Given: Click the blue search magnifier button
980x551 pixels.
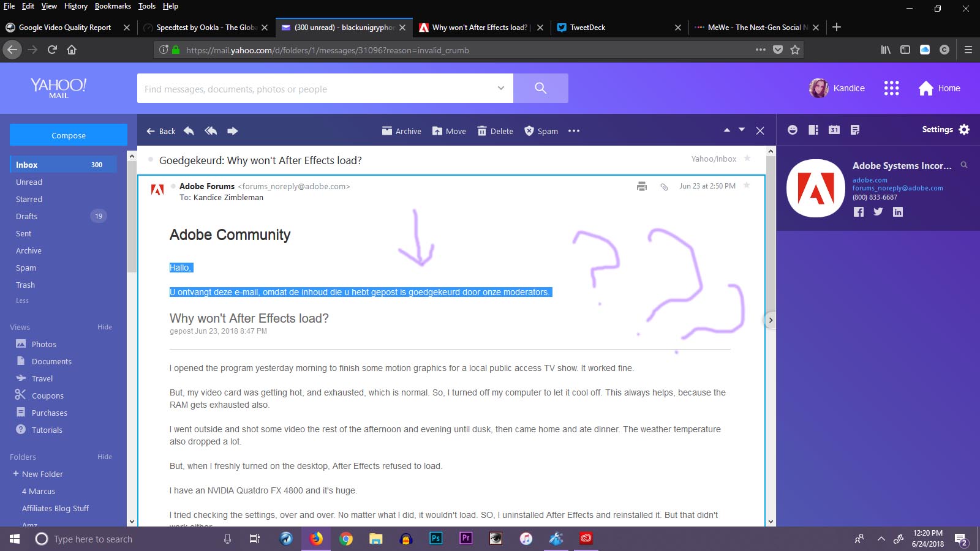Looking at the screenshot, I should (x=541, y=88).
